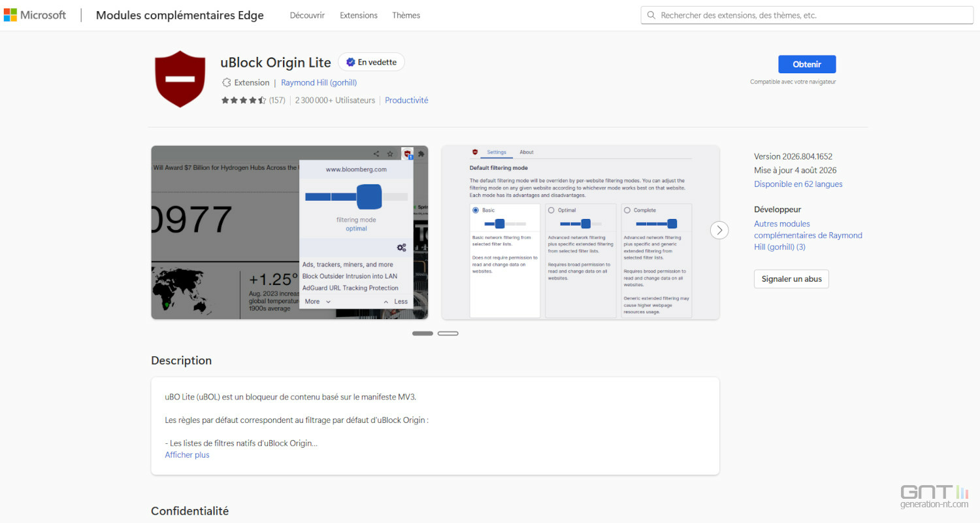The height and width of the screenshot is (523, 980).
Task: Click the Version 2026.804.1652 text
Action: point(793,157)
